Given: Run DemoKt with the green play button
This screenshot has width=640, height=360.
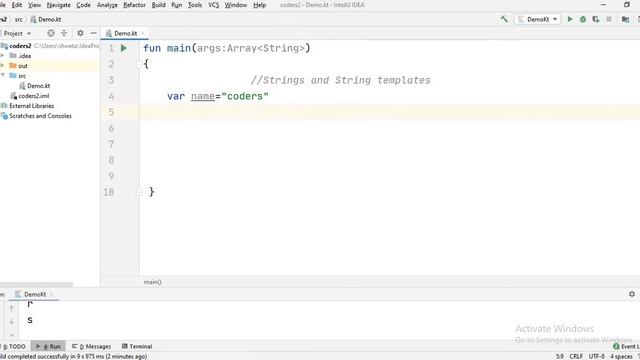Looking at the screenshot, I should [570, 19].
